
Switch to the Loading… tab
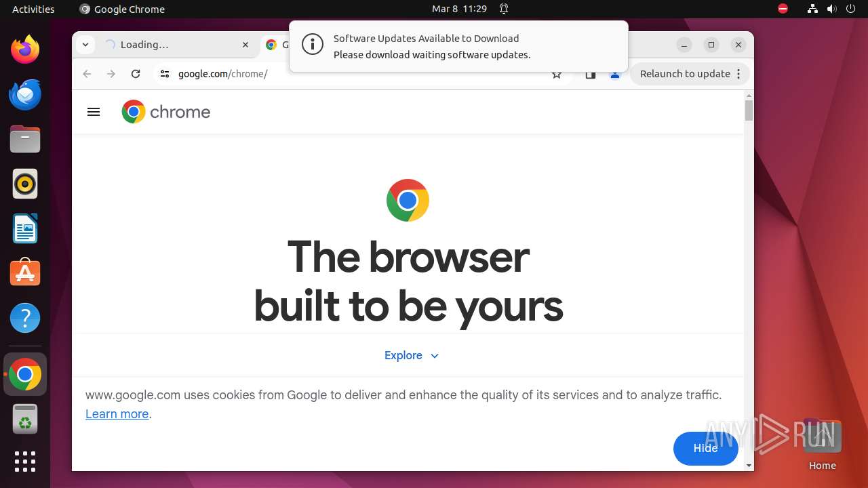[x=178, y=45]
